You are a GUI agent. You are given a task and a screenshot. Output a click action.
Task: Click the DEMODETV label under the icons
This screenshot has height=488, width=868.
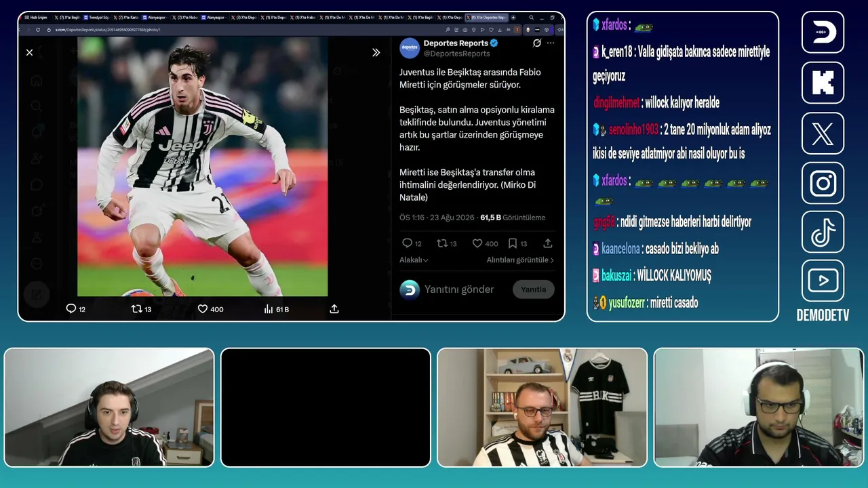click(823, 317)
